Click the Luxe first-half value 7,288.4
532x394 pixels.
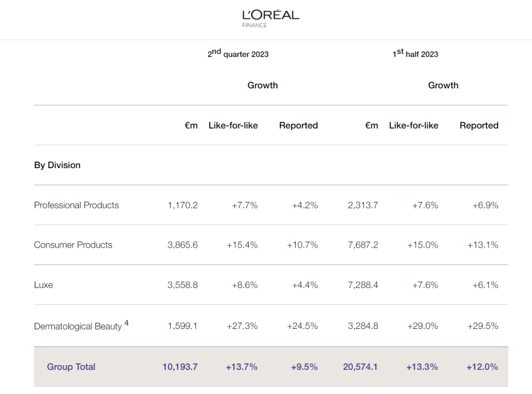[x=363, y=285]
